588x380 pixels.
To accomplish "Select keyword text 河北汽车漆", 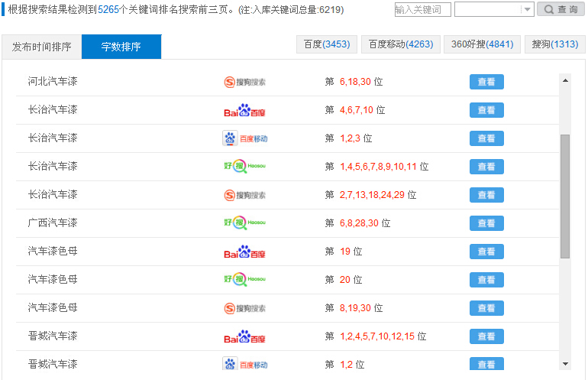I will (53, 81).
